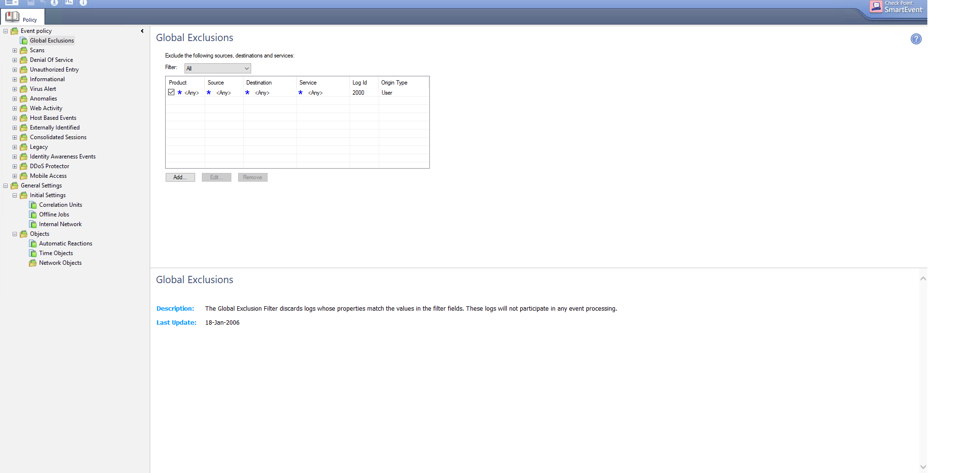Open the Automatic Reactions page
The width and height of the screenshot is (980, 473).
point(65,243)
